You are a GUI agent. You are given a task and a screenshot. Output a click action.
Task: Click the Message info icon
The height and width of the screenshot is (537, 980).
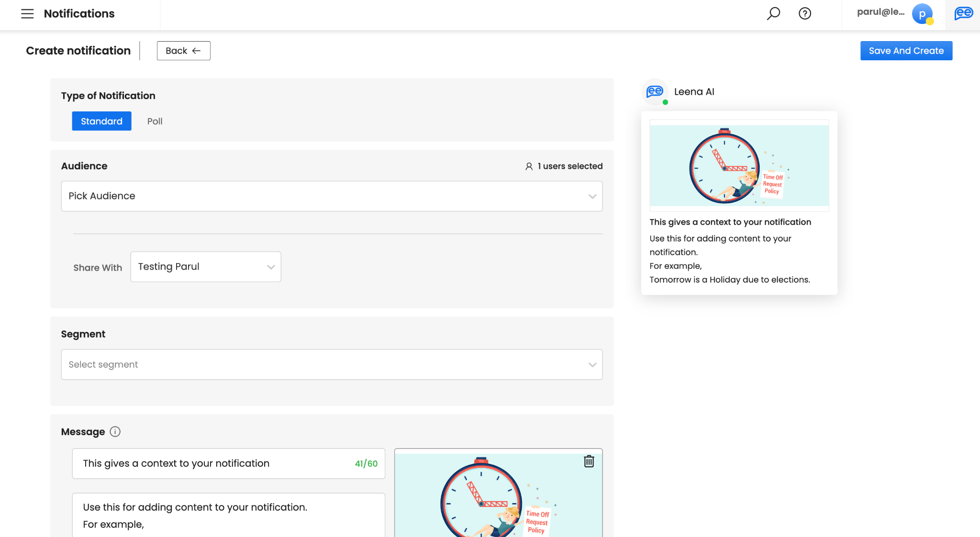point(115,432)
